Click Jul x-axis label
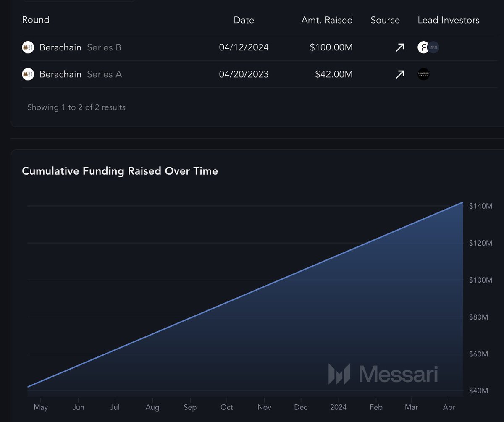 (x=115, y=407)
